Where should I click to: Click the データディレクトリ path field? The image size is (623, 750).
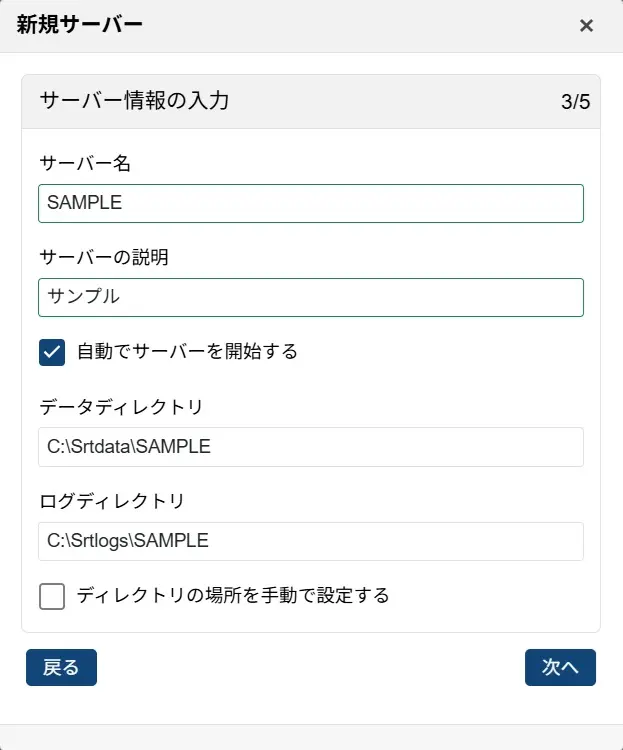pyautogui.click(x=310, y=447)
